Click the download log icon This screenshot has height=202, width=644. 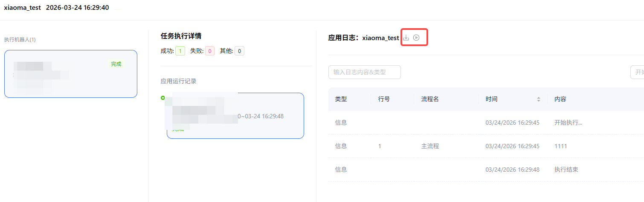pos(406,38)
